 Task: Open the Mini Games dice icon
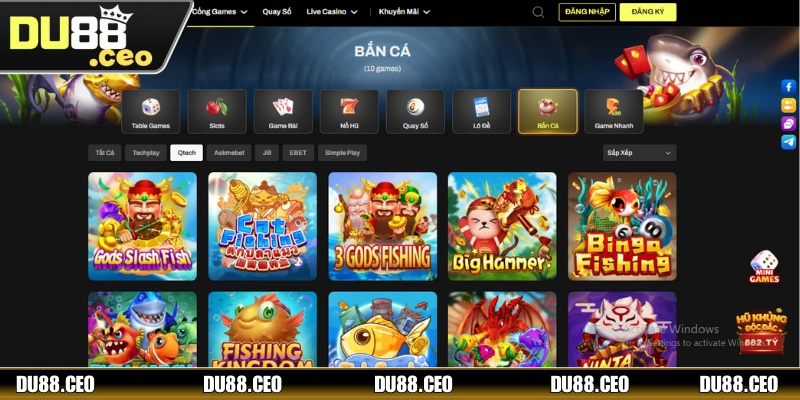pos(764,267)
